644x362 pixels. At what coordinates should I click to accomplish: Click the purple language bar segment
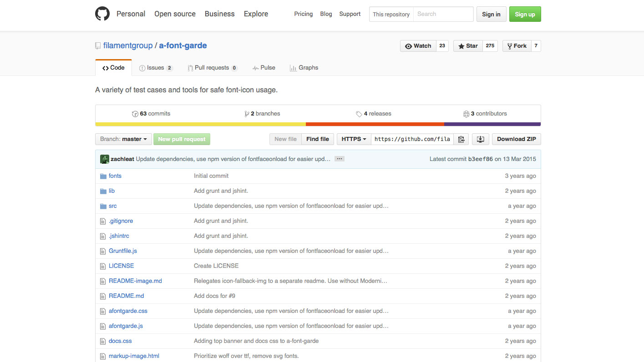coord(492,124)
